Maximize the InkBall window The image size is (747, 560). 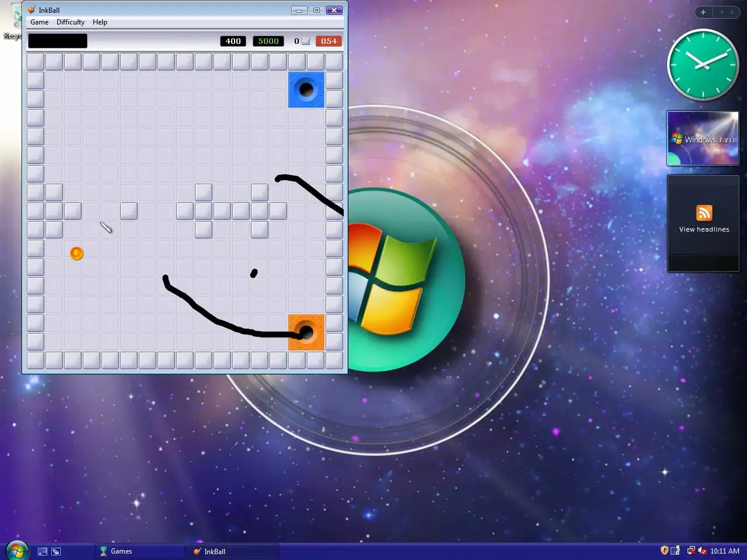click(x=316, y=10)
